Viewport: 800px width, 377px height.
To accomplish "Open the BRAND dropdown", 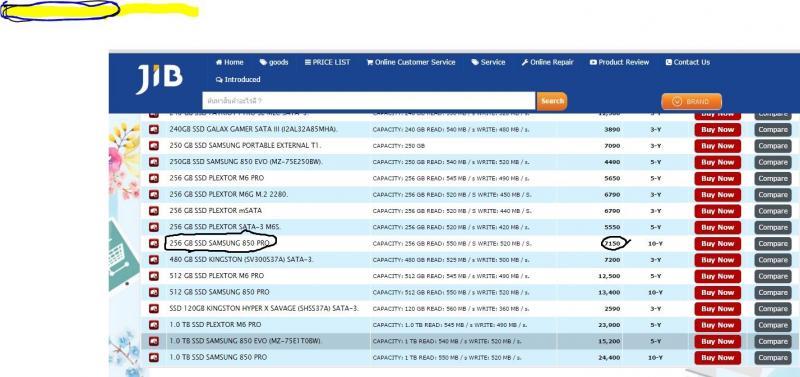I will pyautogui.click(x=691, y=102).
